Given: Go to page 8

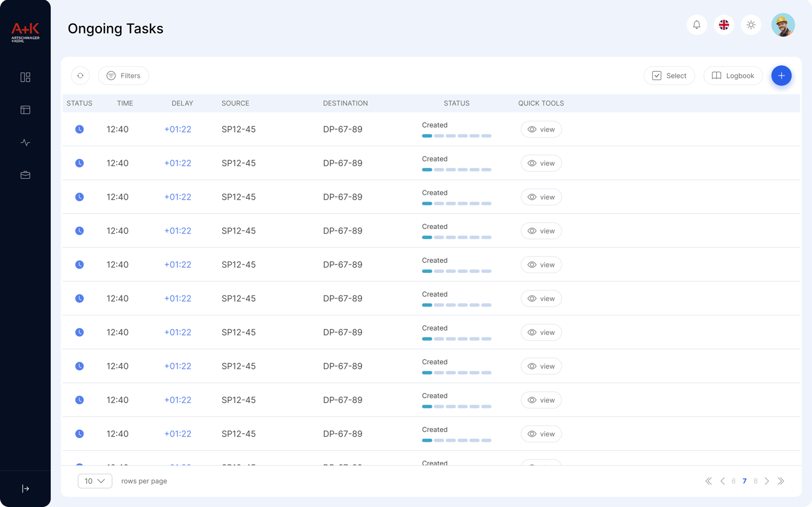Looking at the screenshot, I should click(x=756, y=481).
